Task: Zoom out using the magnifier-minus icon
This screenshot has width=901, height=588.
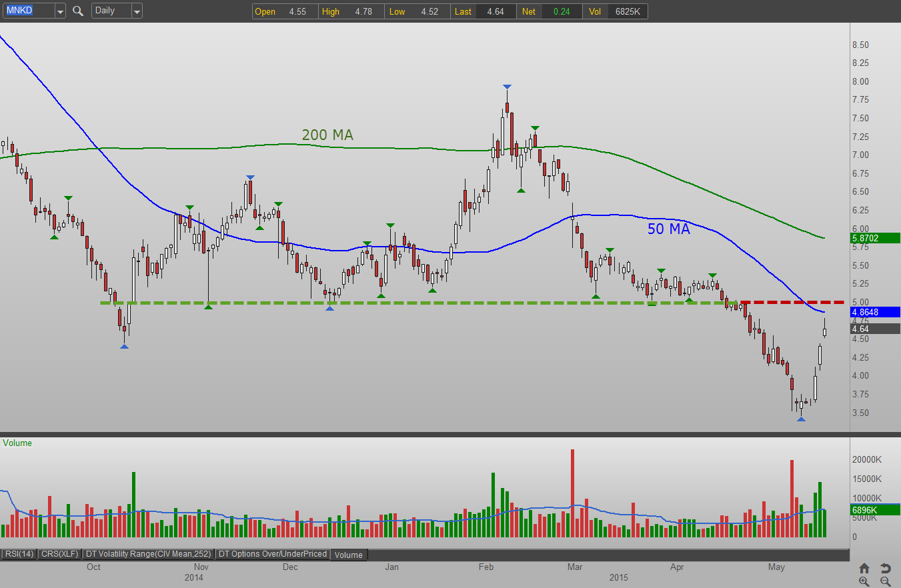Action: (x=885, y=581)
